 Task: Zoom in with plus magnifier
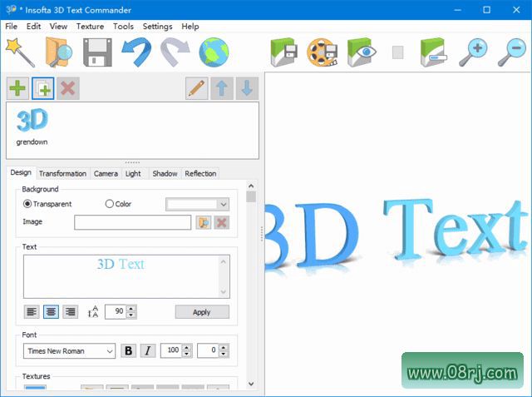473,52
